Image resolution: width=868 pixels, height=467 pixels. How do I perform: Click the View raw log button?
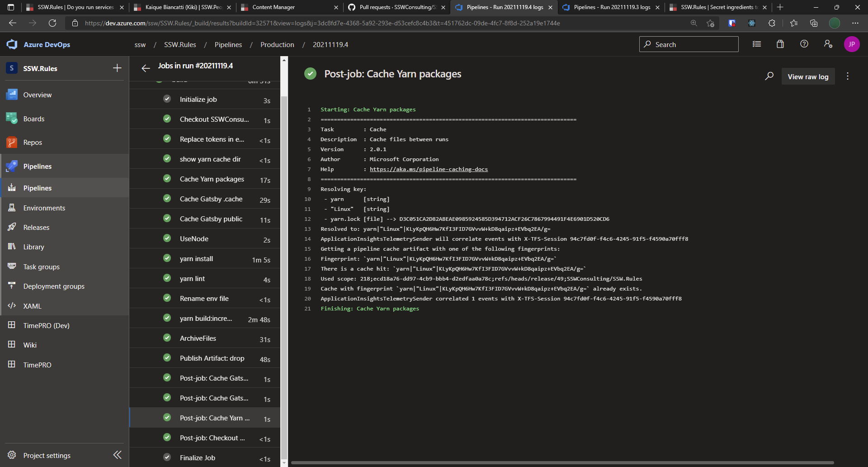click(808, 76)
